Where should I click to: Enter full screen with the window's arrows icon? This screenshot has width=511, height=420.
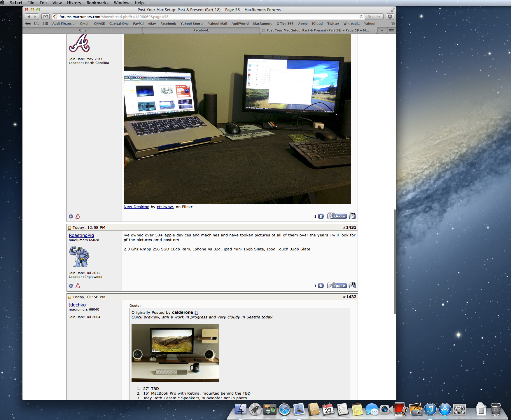point(393,10)
